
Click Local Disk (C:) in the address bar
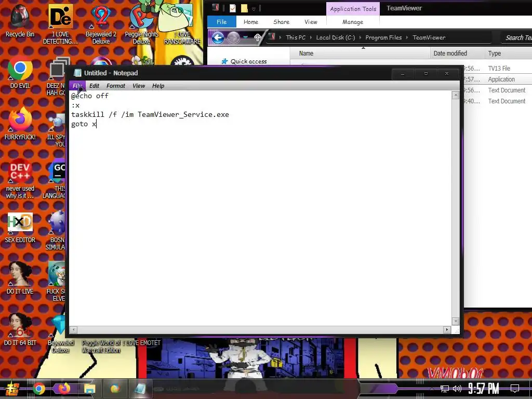pos(336,37)
